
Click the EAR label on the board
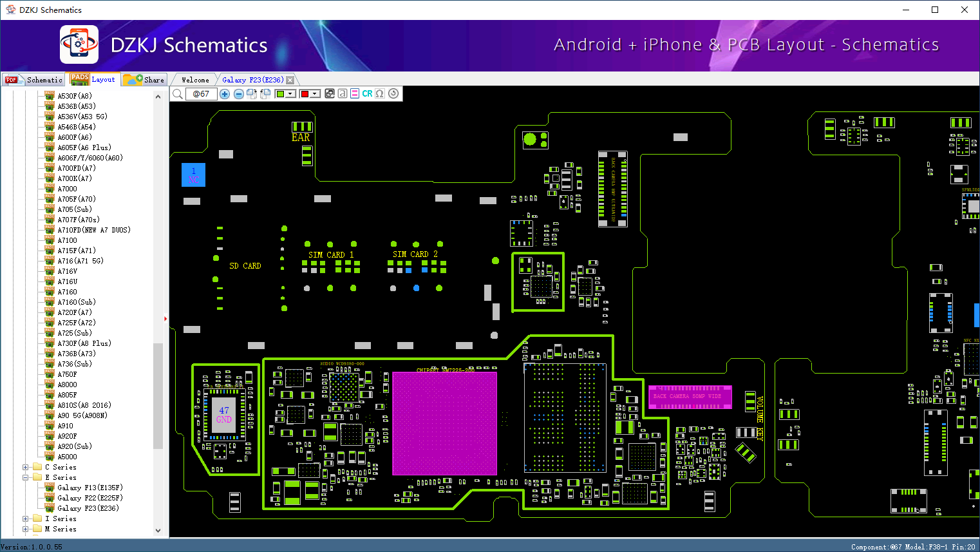click(301, 137)
